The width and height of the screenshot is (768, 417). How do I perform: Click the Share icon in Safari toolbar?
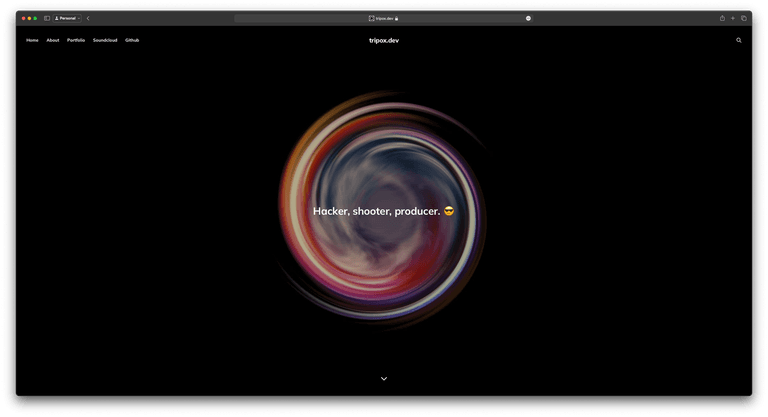point(721,18)
